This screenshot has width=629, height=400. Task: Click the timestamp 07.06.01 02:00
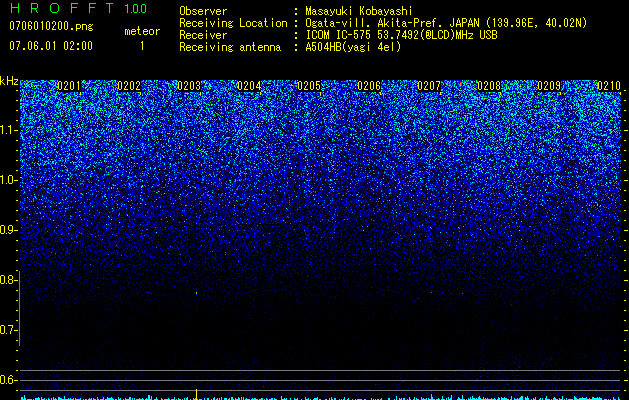(x=51, y=46)
